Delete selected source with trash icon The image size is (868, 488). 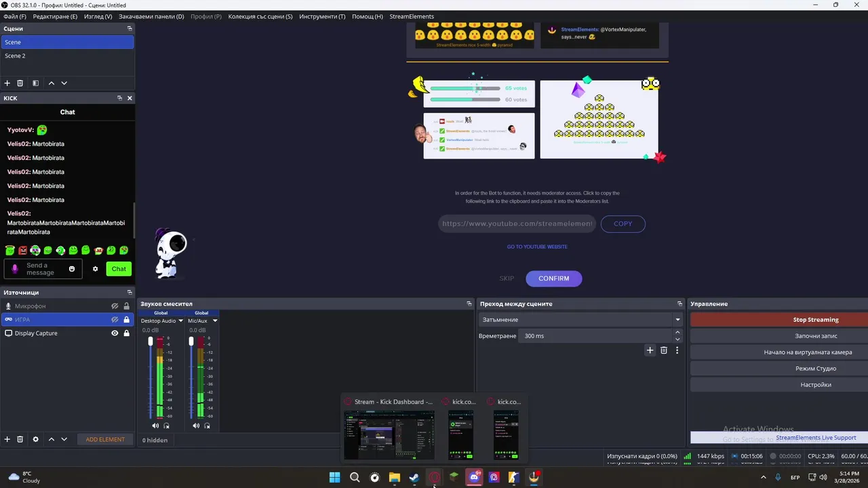[x=20, y=439]
